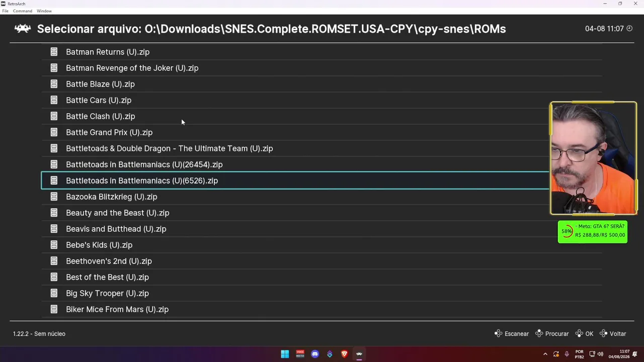644x362 pixels.
Task: Click the Procurar search button
Action: point(552,334)
